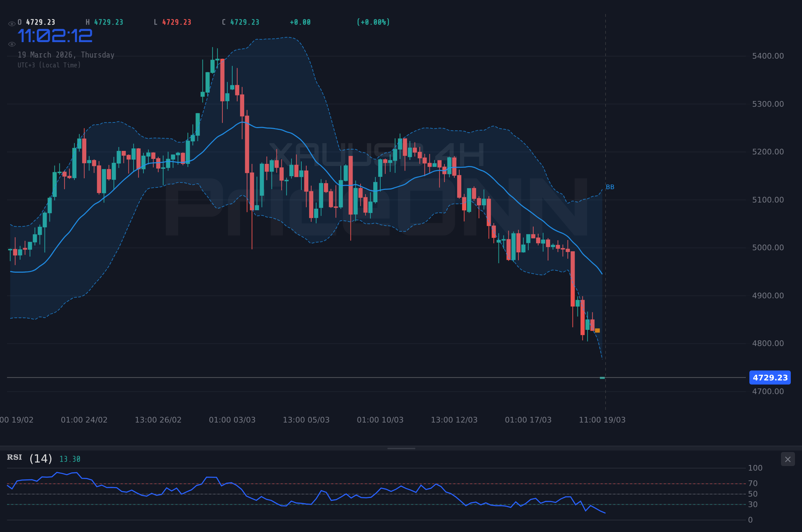Select the 4729.23 price tag on right axis

[x=770, y=378]
